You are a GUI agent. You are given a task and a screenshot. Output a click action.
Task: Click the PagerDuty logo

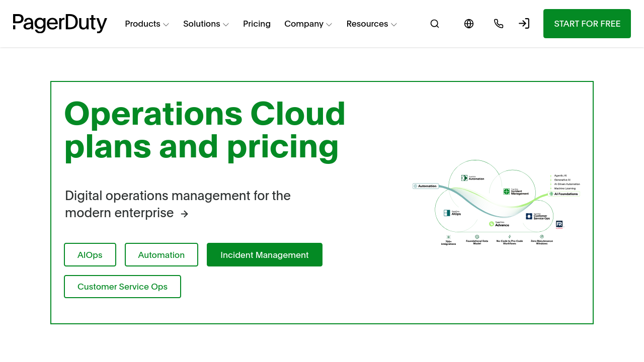coord(60,24)
